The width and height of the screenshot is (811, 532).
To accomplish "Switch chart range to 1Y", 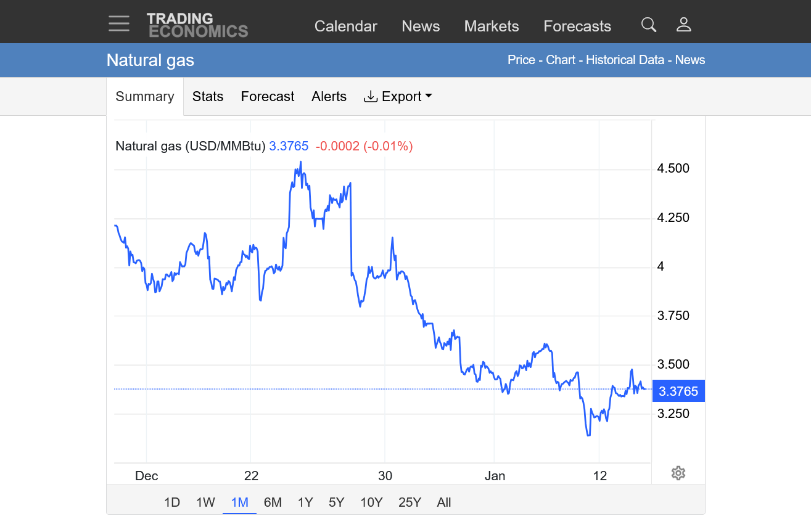I will point(305,502).
